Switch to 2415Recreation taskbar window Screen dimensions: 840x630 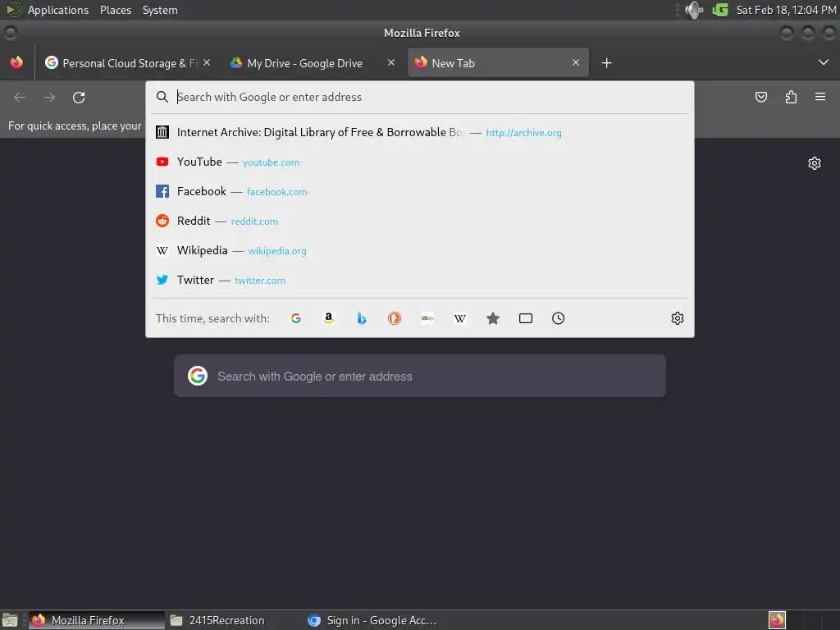pos(234,620)
